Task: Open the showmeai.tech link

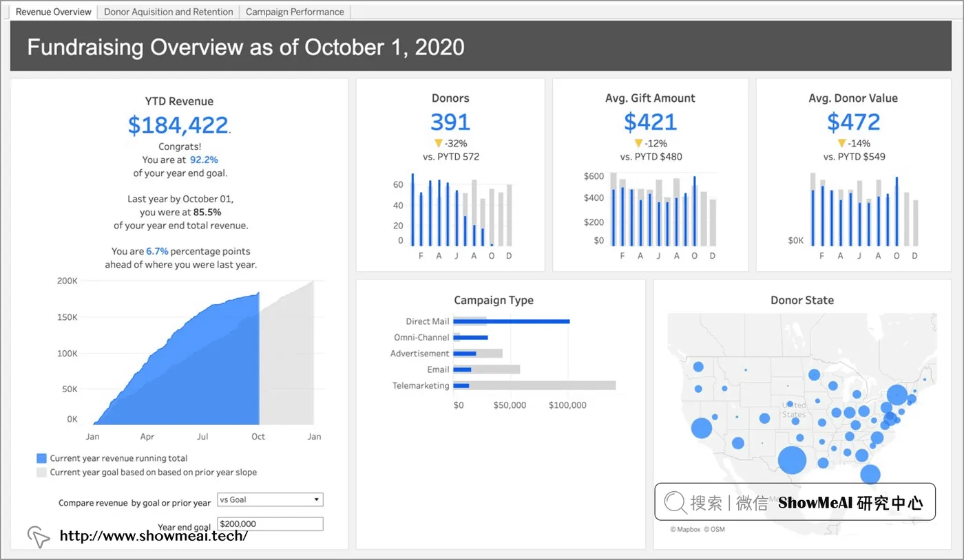Action: click(x=154, y=535)
